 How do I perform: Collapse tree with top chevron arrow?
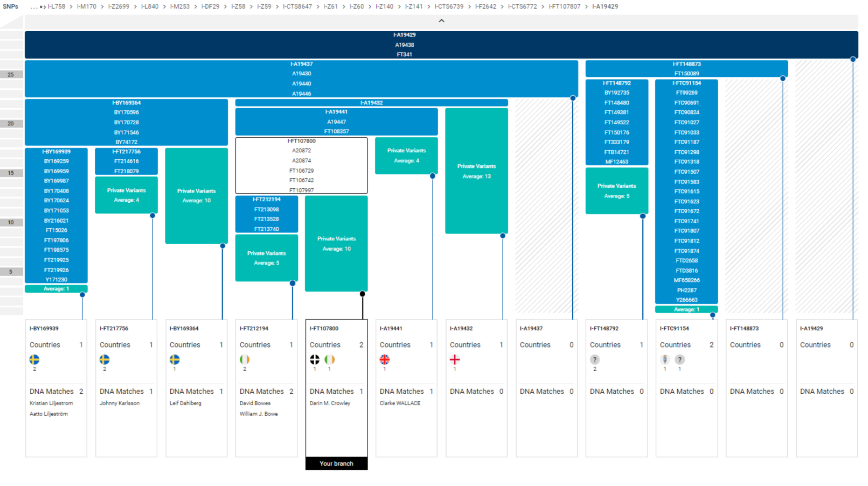pos(441,21)
